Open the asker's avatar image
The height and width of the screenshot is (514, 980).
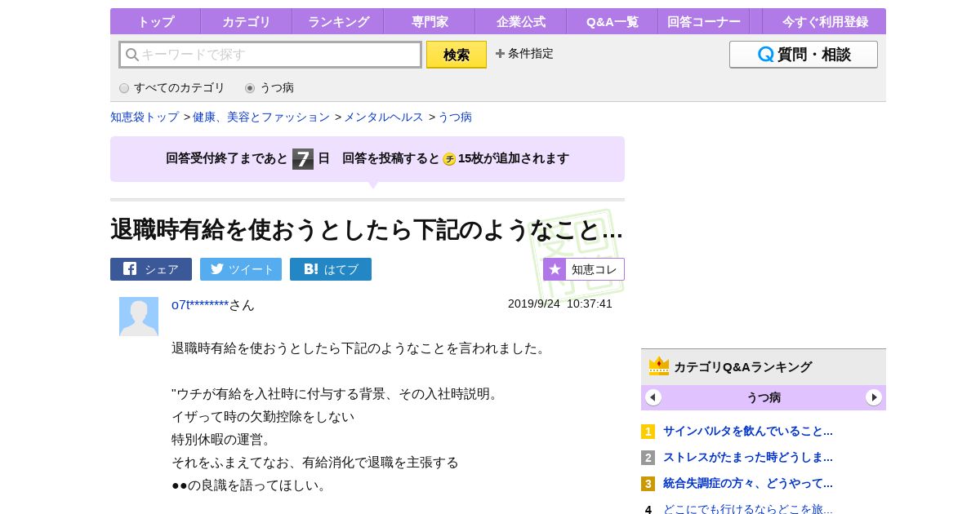(139, 317)
